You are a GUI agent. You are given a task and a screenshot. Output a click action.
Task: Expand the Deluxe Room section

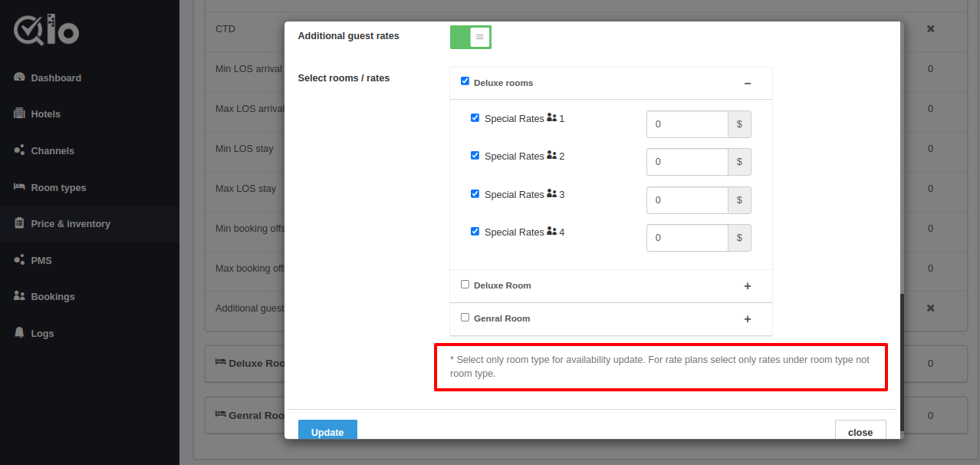point(748,286)
